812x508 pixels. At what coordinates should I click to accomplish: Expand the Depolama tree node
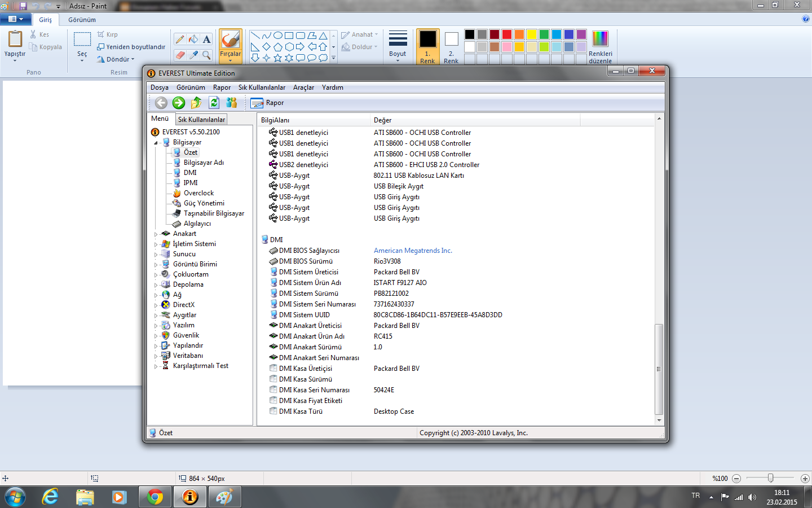[156, 285]
